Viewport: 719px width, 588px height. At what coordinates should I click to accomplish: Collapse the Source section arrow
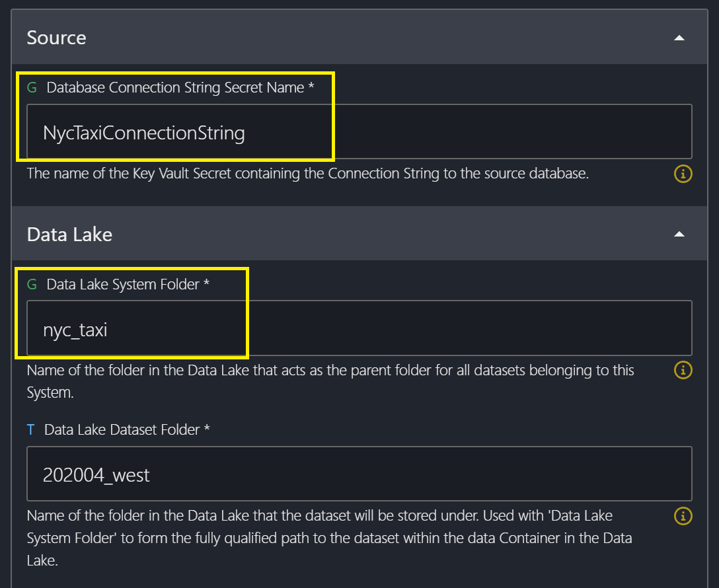679,38
